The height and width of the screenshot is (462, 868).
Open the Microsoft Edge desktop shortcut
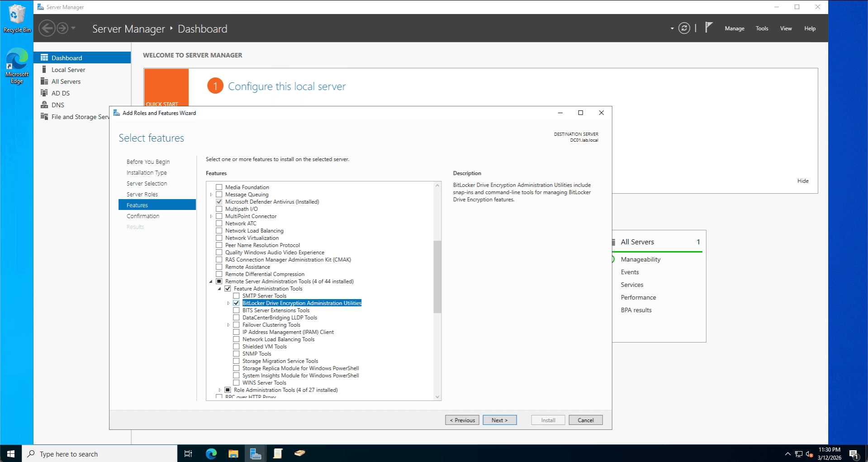tap(17, 66)
